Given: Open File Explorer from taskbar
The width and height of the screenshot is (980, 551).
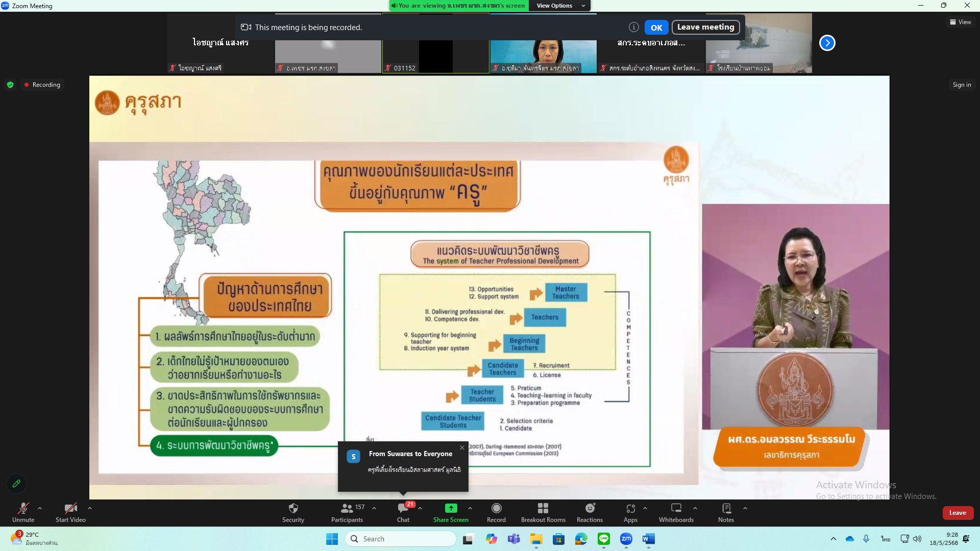Looking at the screenshot, I should (536, 539).
